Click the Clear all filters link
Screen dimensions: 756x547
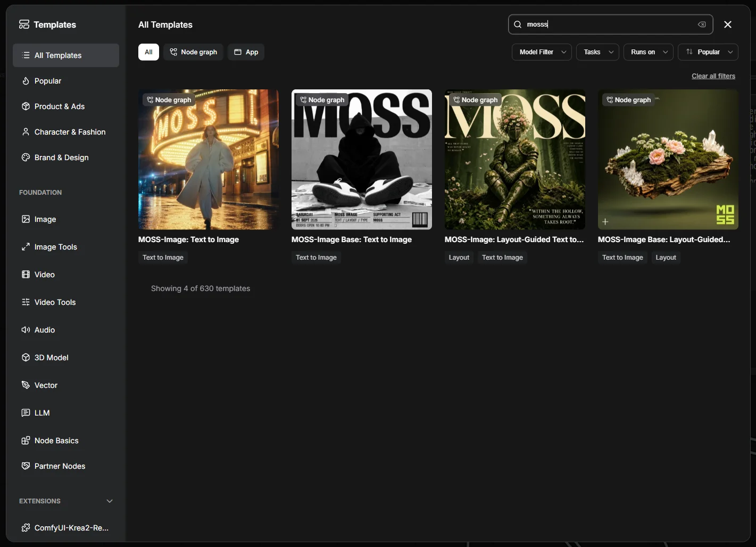[x=713, y=76]
